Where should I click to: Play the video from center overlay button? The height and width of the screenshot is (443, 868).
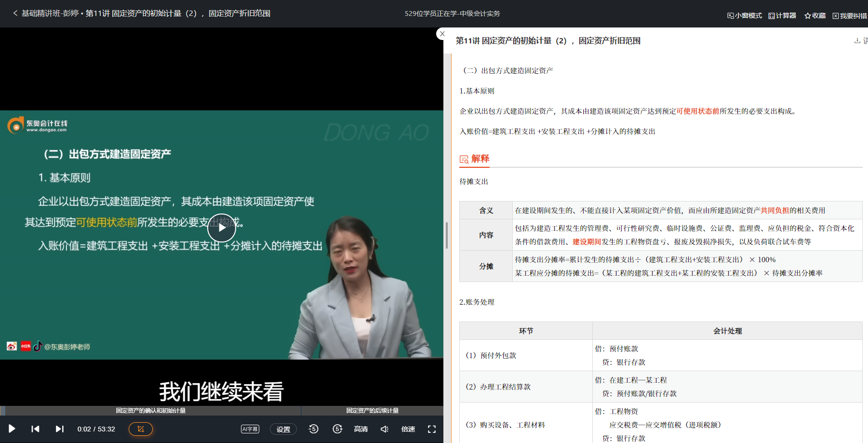[x=221, y=228]
